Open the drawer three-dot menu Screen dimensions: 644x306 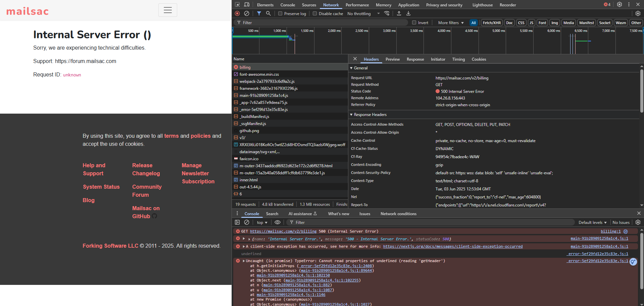[237, 213]
